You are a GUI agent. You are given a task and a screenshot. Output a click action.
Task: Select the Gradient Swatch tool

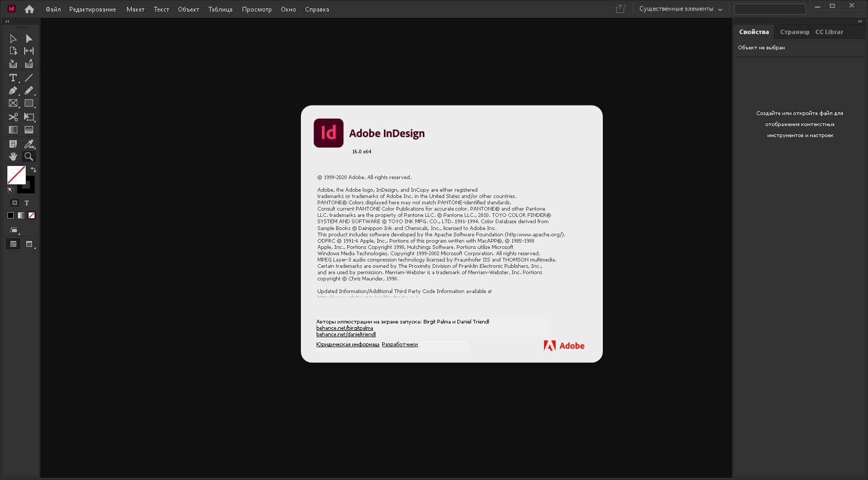(13, 130)
